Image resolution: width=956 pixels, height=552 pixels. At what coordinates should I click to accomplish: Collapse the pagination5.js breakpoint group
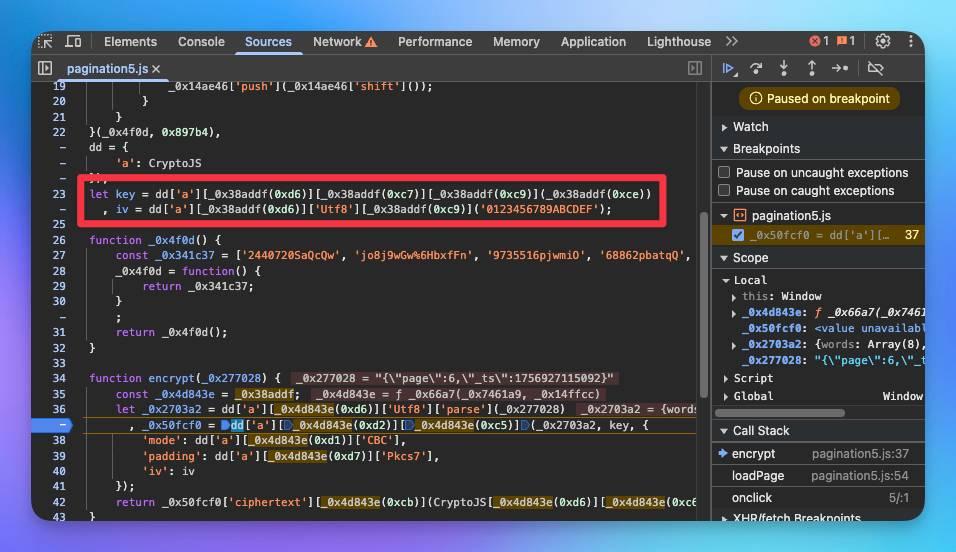point(724,215)
